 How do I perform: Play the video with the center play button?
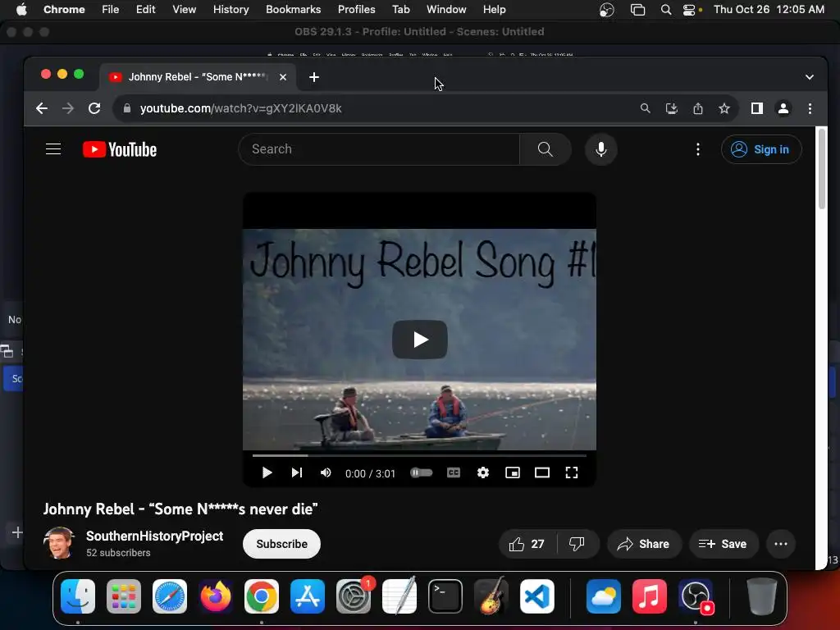coord(419,340)
